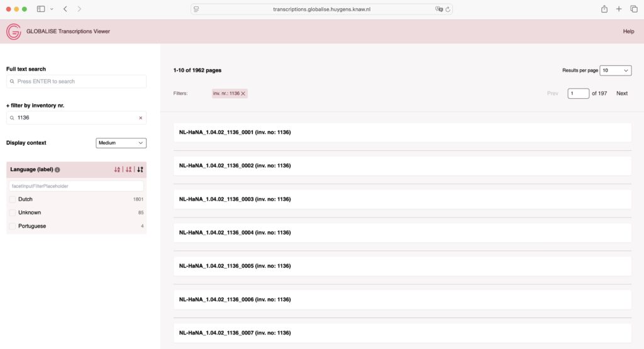
Task: Click the Safari sidebar toggle icon
Action: 41,9
